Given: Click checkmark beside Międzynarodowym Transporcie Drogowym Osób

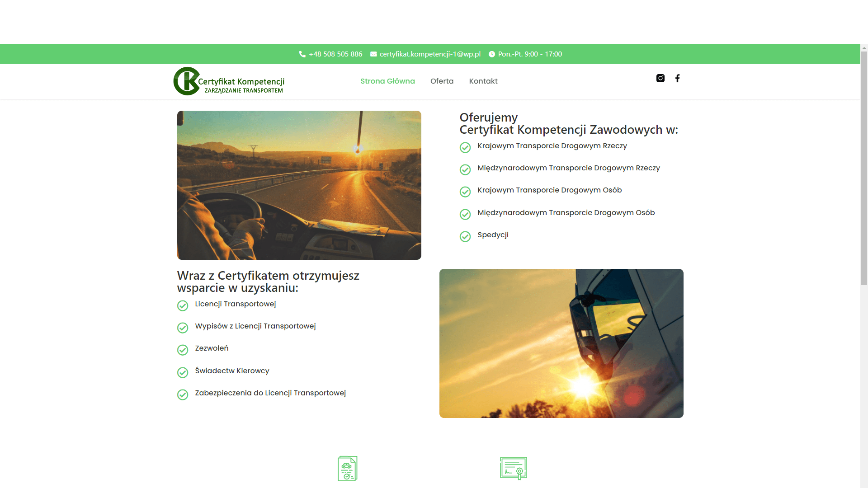Looking at the screenshot, I should 465,215.
